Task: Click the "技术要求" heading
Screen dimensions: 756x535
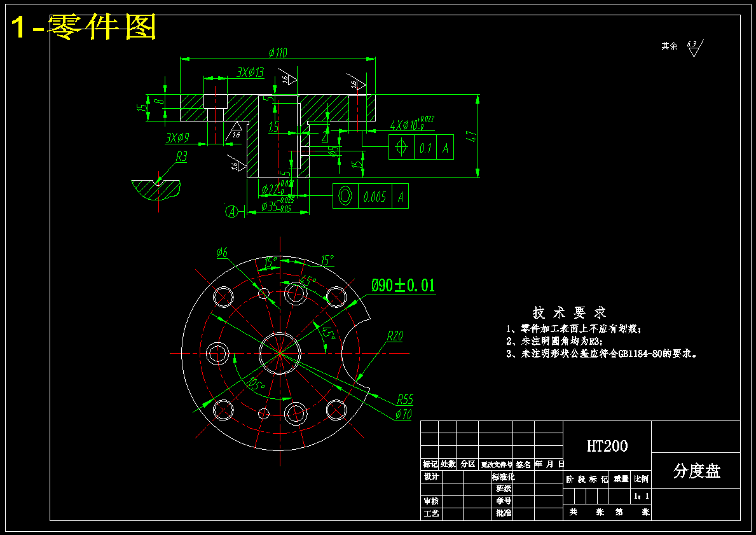Action: [x=570, y=312]
